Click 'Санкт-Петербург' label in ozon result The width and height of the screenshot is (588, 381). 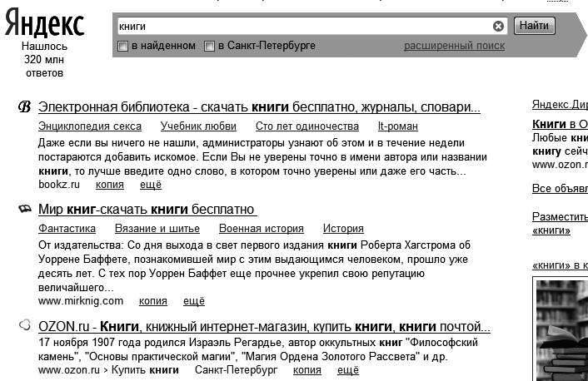237,370
